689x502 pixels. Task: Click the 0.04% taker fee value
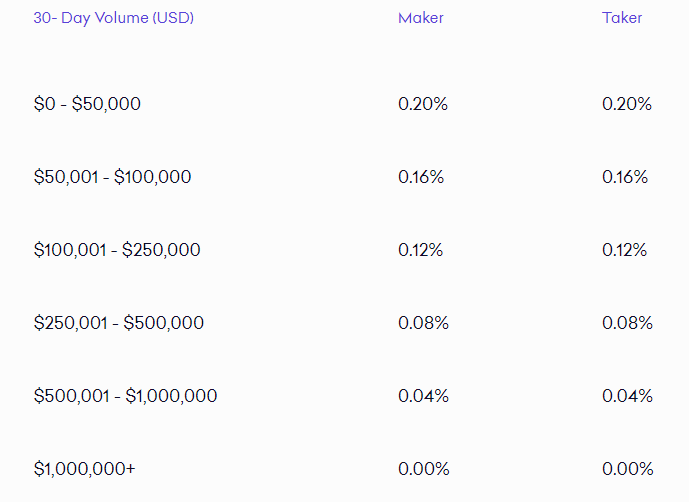pyautogui.click(x=627, y=396)
